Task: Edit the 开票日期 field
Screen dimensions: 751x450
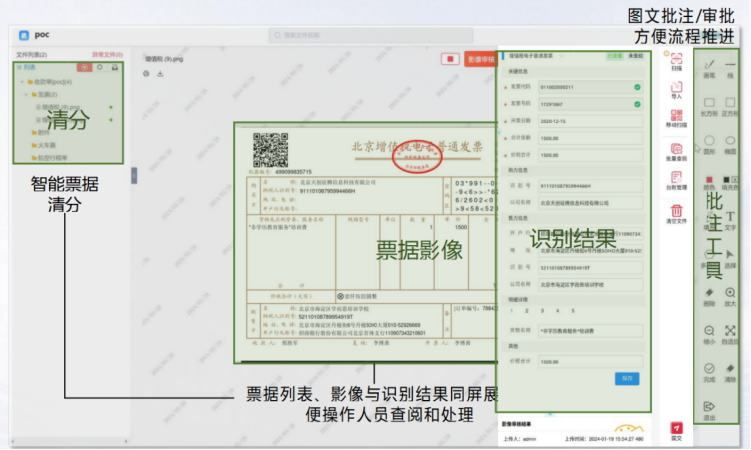Action: click(x=591, y=121)
